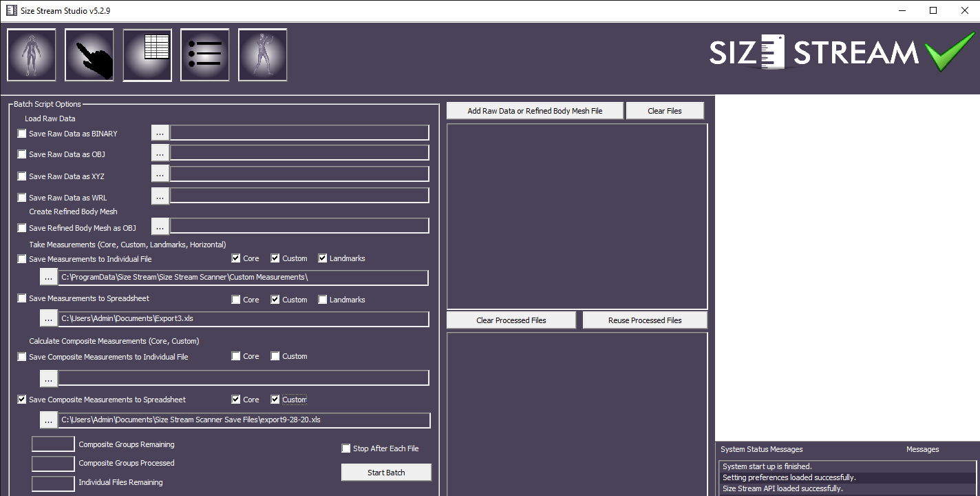This screenshot has width=980, height=496.
Task: Browse folder for Custom Measurements path
Action: point(48,278)
